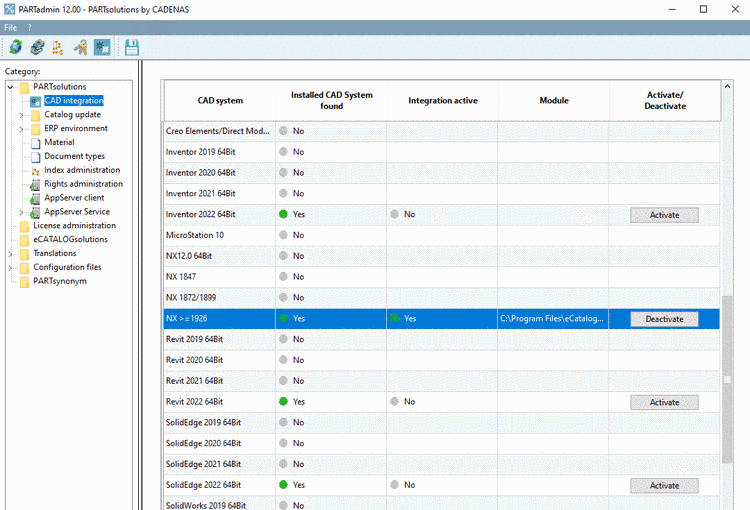The width and height of the screenshot is (750, 510).
Task: Select the Creo Elements/Direct Mod... row
Action: (441, 131)
